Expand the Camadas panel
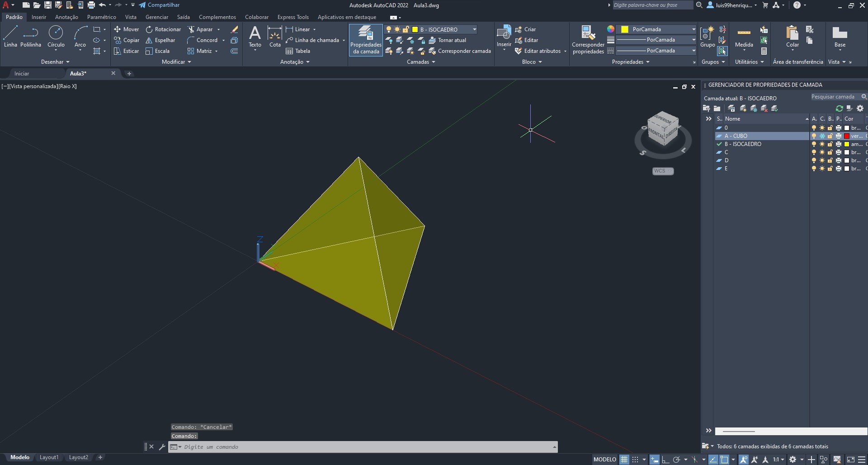Viewport: 868px width, 465px height. [421, 62]
